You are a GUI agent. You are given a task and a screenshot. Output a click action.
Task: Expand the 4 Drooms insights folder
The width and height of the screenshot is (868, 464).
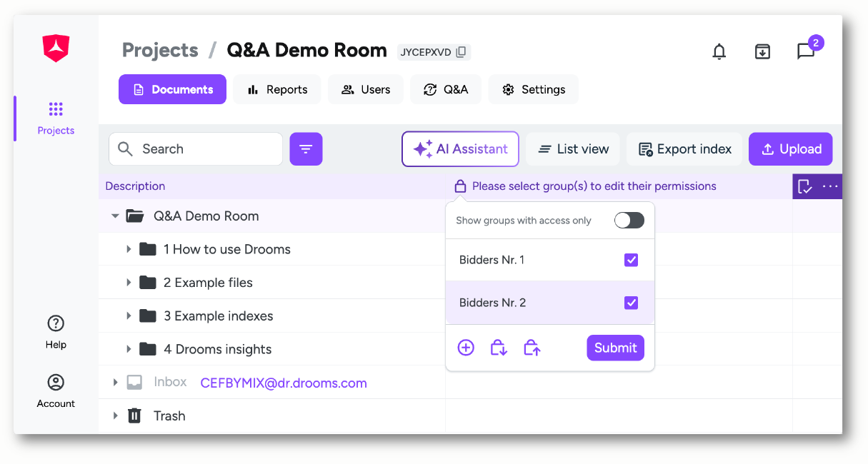click(x=129, y=349)
